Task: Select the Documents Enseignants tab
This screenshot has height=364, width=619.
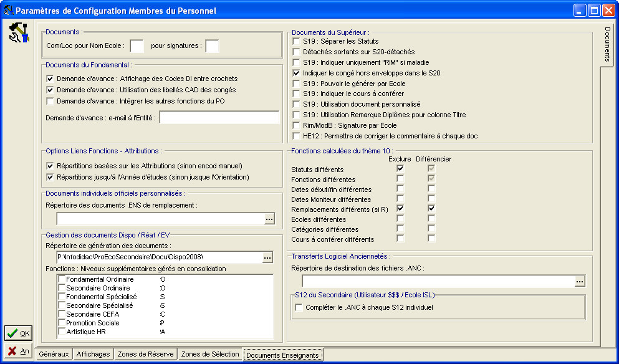Action: coord(282,355)
